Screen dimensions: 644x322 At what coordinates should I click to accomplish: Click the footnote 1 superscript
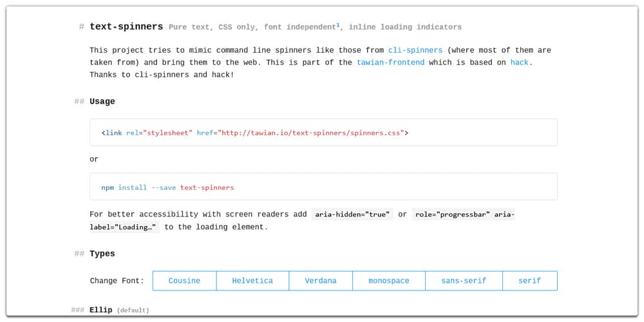coord(337,26)
